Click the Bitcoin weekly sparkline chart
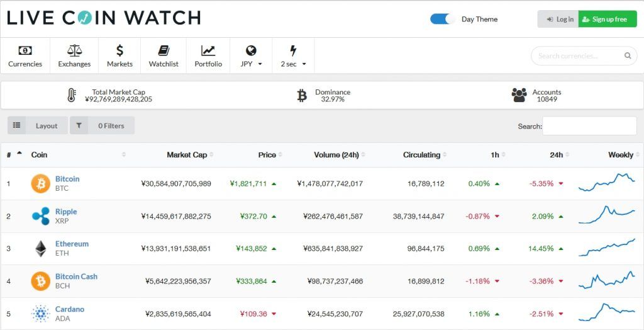644x330 pixels. [607, 182]
